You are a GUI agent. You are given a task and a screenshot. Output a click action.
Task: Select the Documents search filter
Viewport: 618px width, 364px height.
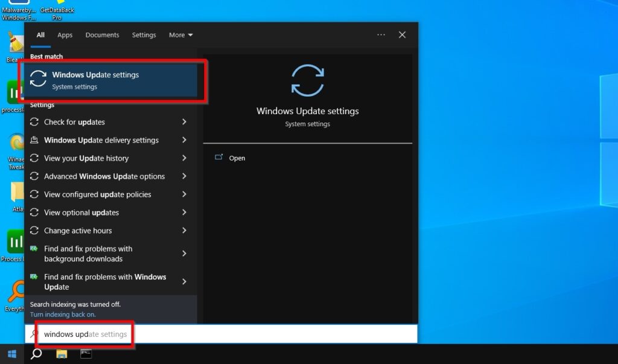[102, 35]
